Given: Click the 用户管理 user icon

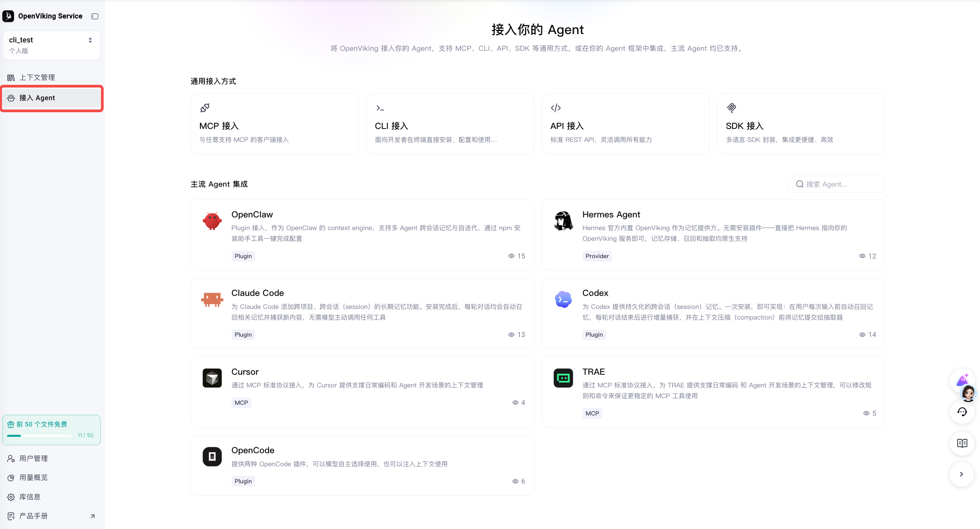Looking at the screenshot, I should pos(11,458).
